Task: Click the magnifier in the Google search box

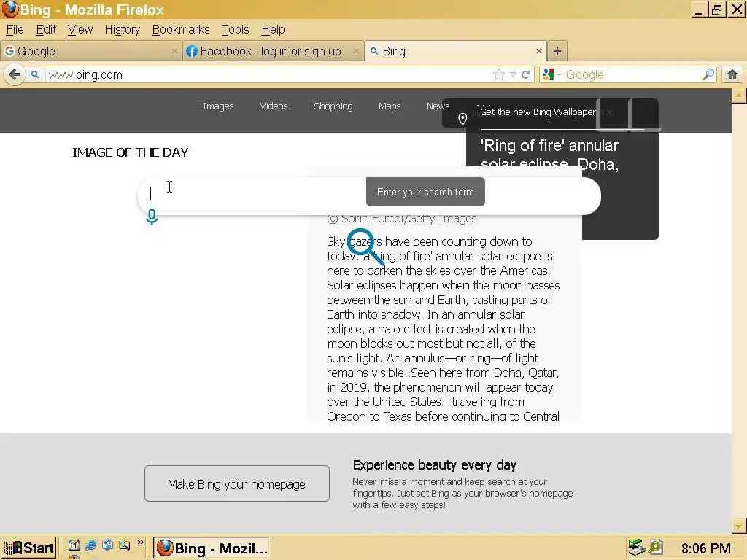Action: click(708, 74)
